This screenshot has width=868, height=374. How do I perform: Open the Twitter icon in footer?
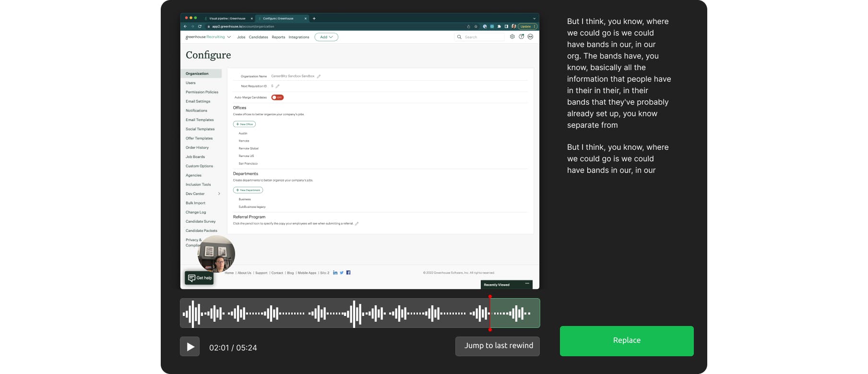[x=342, y=273]
